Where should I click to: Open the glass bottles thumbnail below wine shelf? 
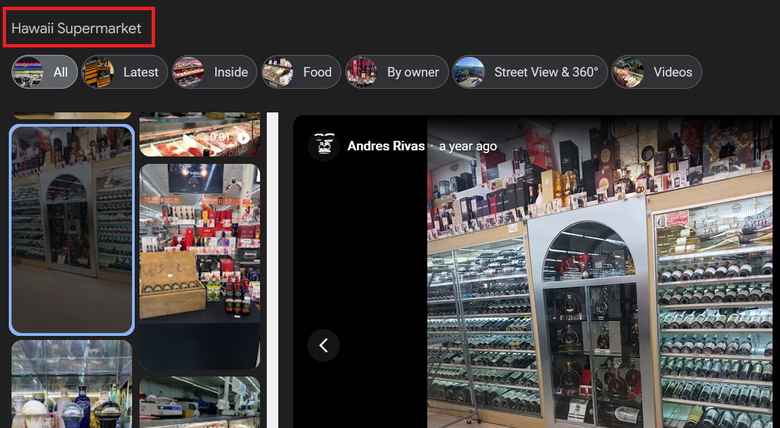tap(72, 384)
